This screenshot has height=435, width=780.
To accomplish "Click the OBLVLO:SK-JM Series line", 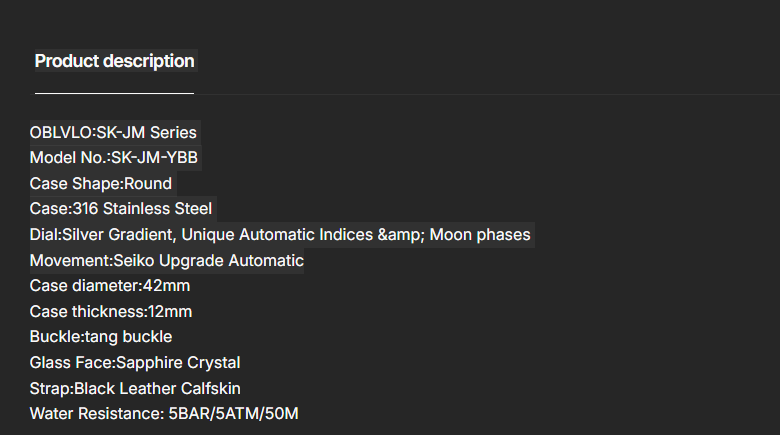I will 113,132.
